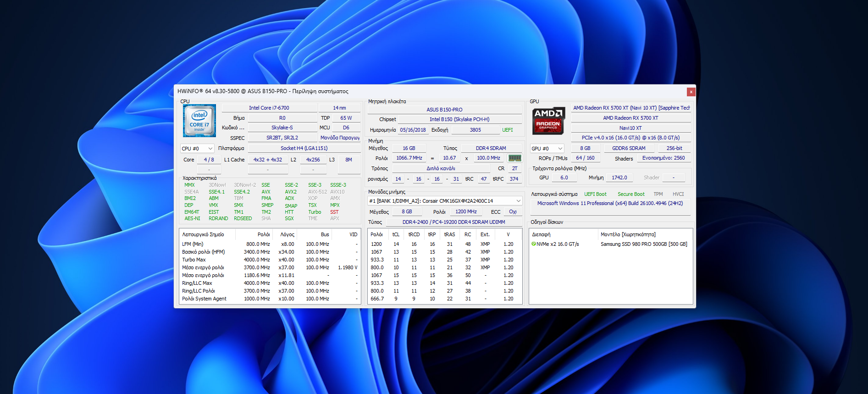Select the memory size 16 GB value

pyautogui.click(x=409, y=148)
